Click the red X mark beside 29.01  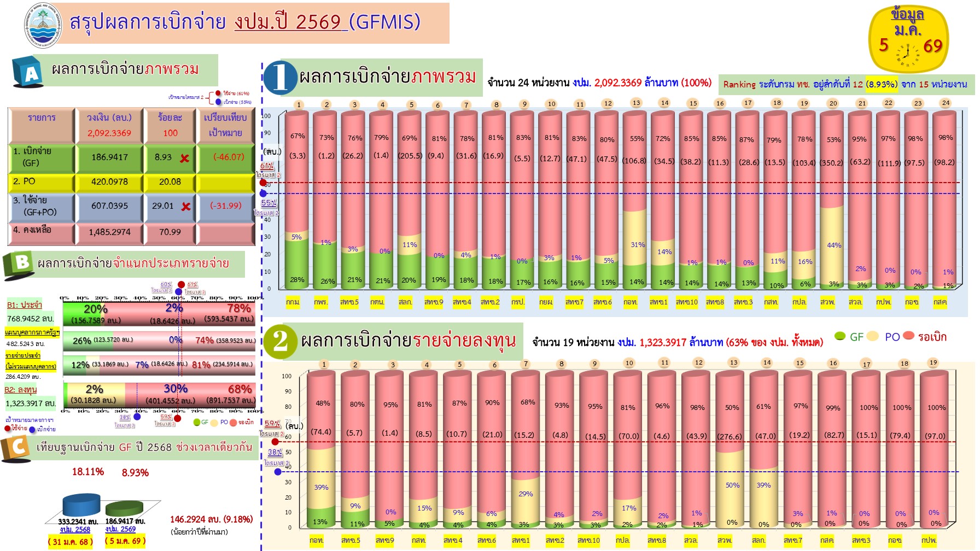(x=186, y=207)
